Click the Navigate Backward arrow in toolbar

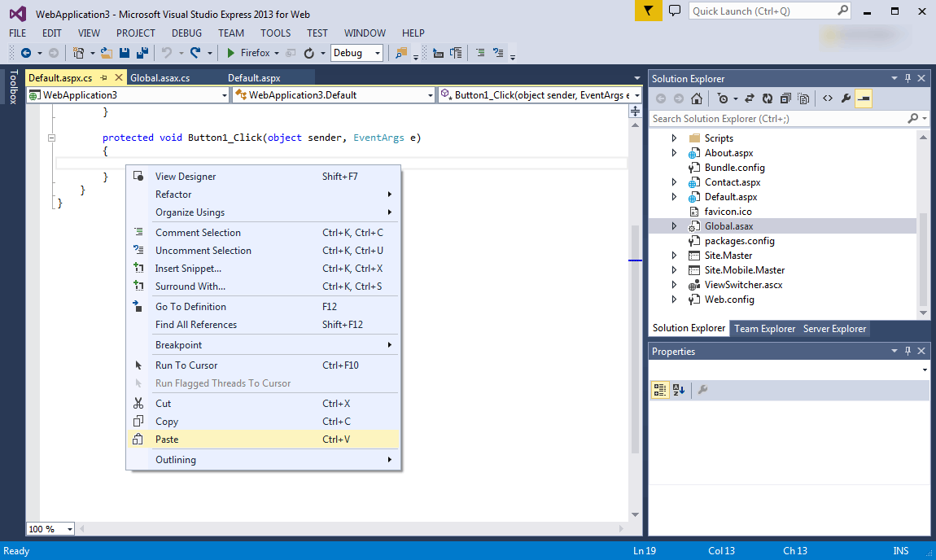pos(26,53)
